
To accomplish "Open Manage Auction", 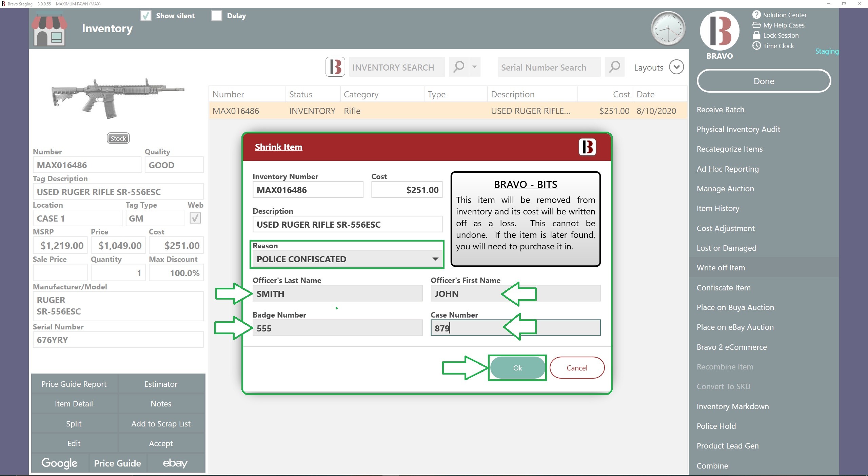I will 725,189.
